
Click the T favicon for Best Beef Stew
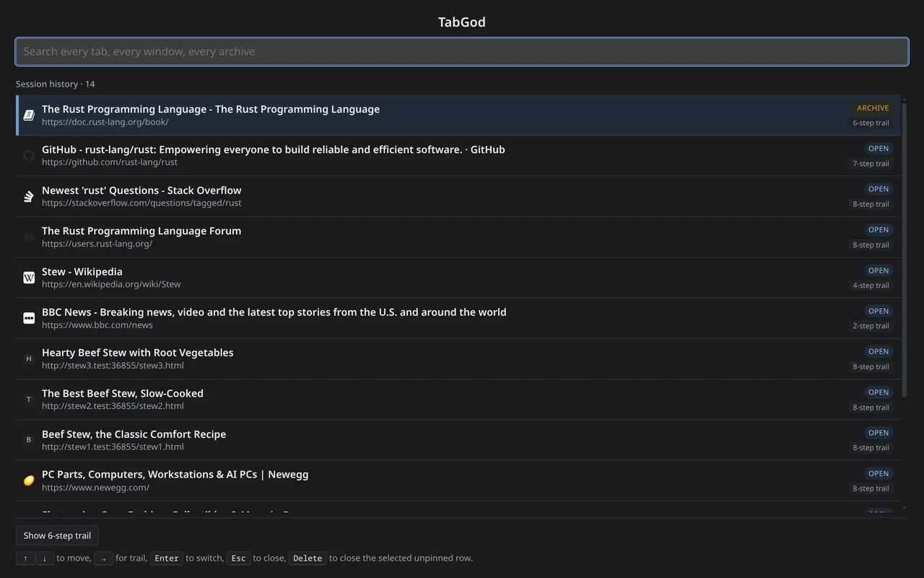coord(29,400)
